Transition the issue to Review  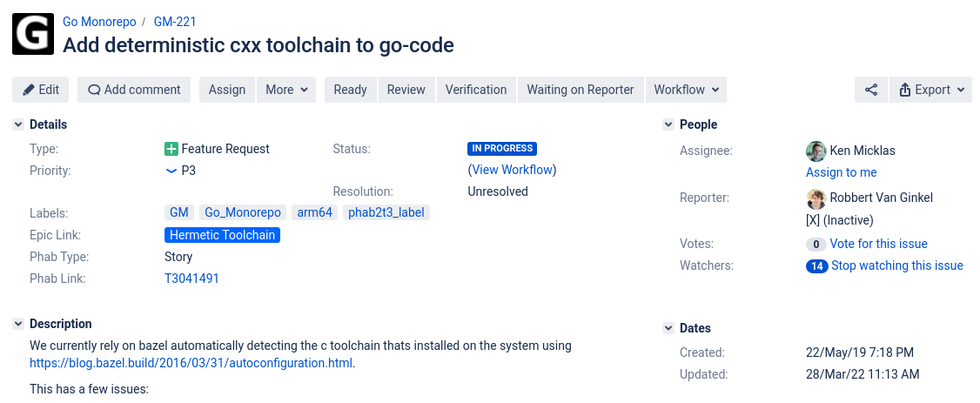pyautogui.click(x=406, y=90)
